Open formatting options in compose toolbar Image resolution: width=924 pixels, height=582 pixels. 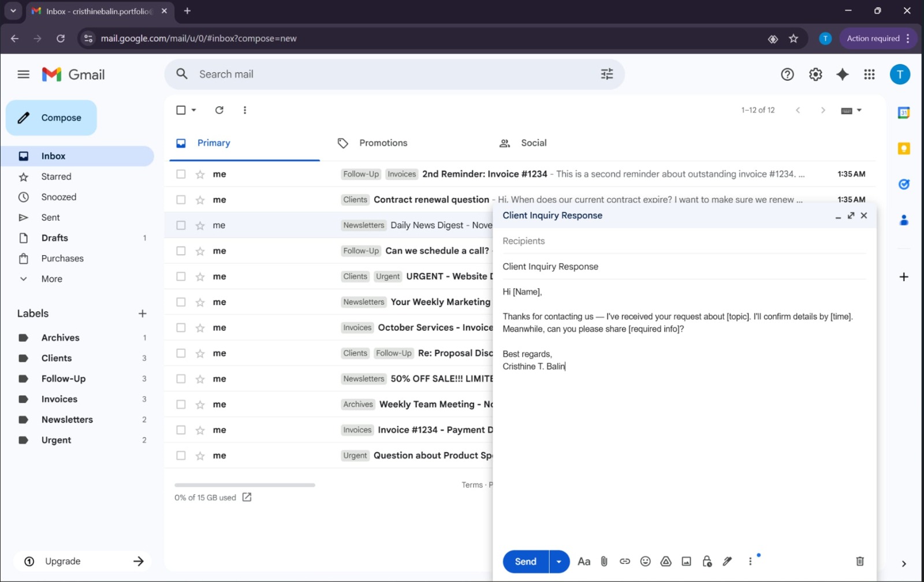(584, 561)
